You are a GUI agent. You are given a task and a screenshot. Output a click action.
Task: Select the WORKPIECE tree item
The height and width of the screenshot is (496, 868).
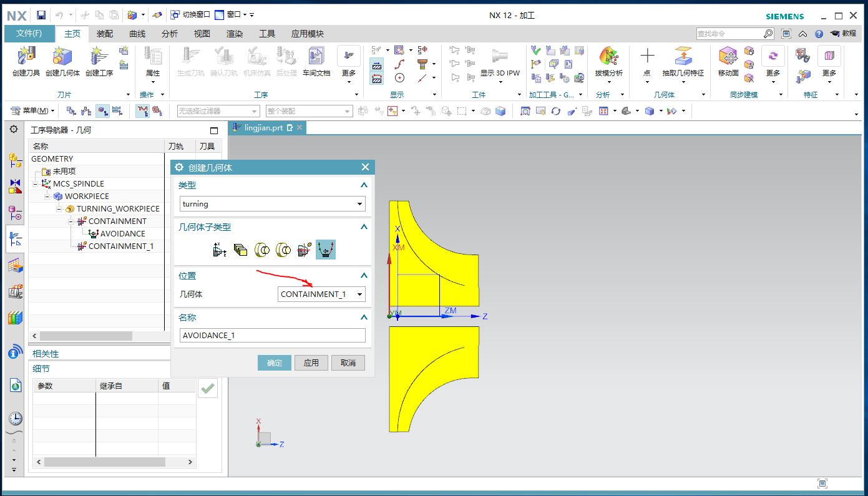click(x=87, y=197)
